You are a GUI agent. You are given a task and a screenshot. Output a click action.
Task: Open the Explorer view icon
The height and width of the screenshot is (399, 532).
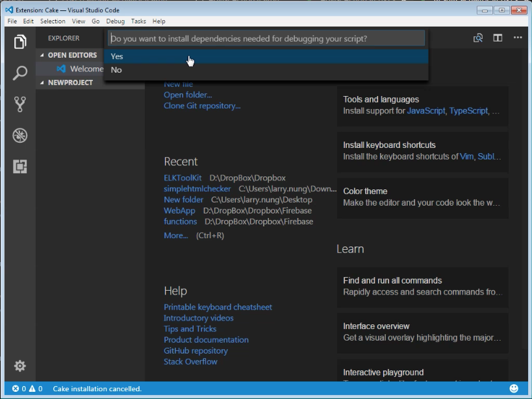pyautogui.click(x=20, y=42)
